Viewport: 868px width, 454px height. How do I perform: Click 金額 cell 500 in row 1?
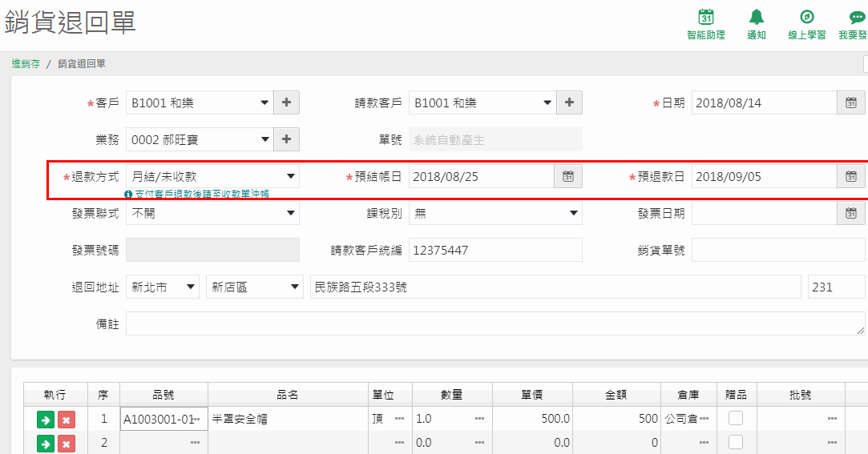pyautogui.click(x=616, y=419)
